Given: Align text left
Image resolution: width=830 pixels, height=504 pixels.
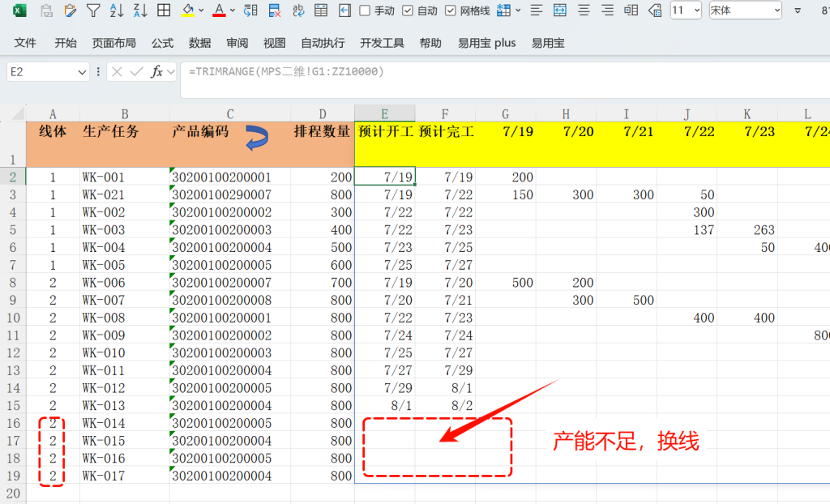Looking at the screenshot, I should (537, 10).
